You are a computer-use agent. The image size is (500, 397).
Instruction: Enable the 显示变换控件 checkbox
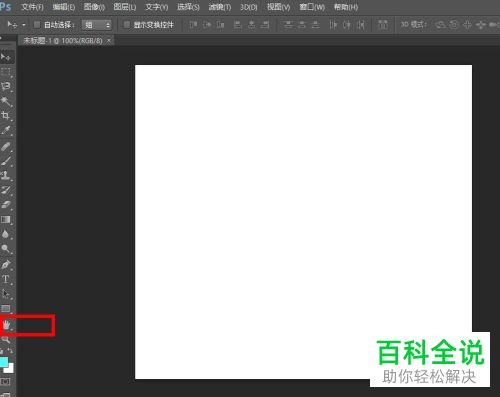pyautogui.click(x=127, y=25)
